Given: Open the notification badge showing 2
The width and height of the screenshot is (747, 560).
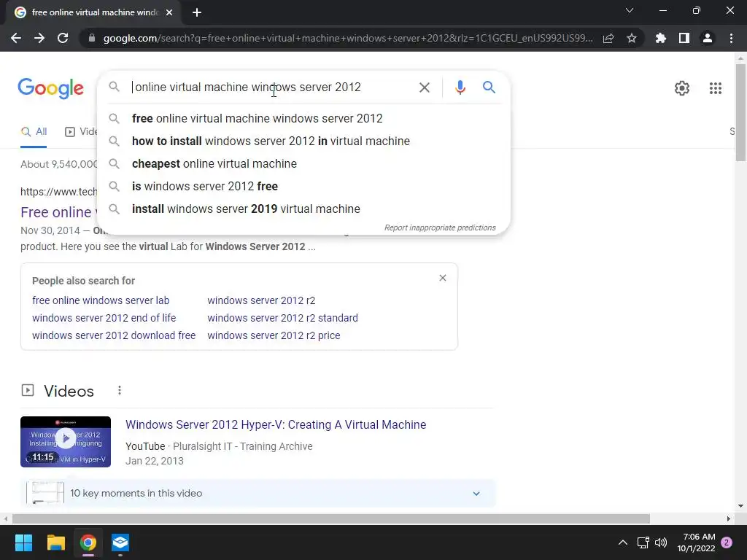Looking at the screenshot, I should pyautogui.click(x=726, y=542).
